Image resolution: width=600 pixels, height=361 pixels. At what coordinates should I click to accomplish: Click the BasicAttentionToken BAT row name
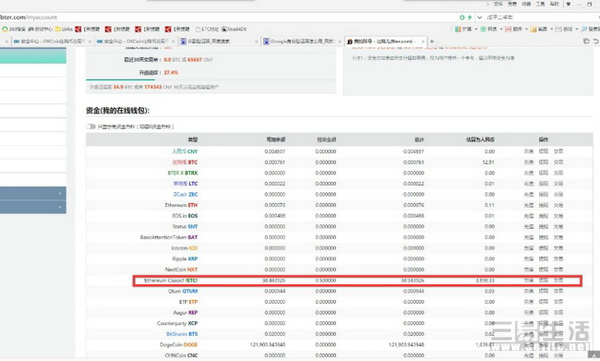coord(169,237)
